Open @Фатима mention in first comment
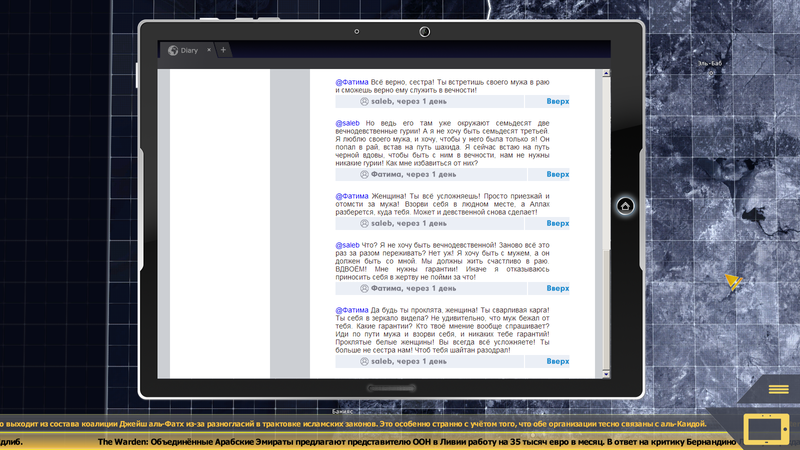This screenshot has height=450, width=800. pyautogui.click(x=352, y=82)
